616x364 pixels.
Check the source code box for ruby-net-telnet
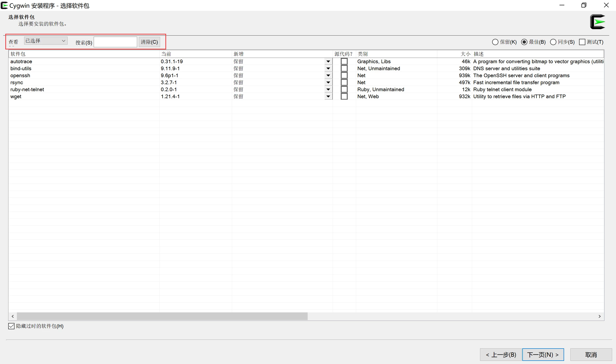pos(344,89)
